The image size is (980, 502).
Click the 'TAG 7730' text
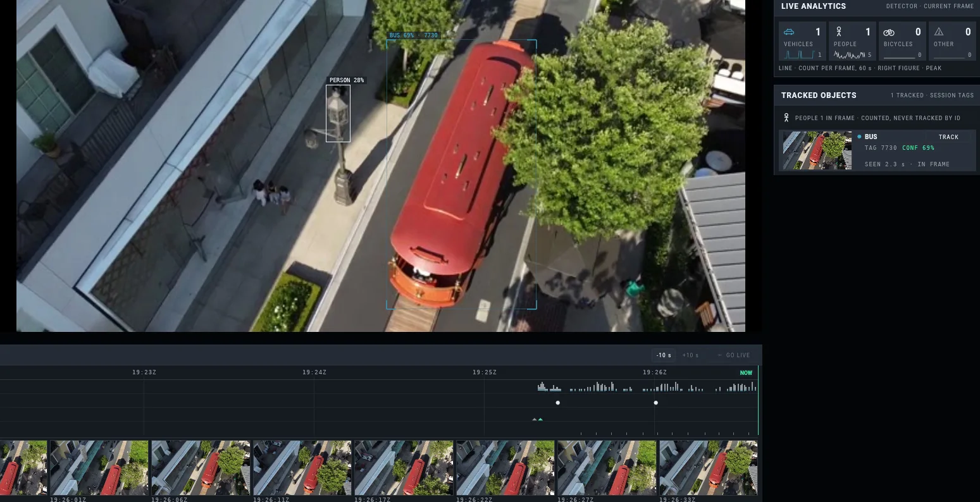click(881, 148)
